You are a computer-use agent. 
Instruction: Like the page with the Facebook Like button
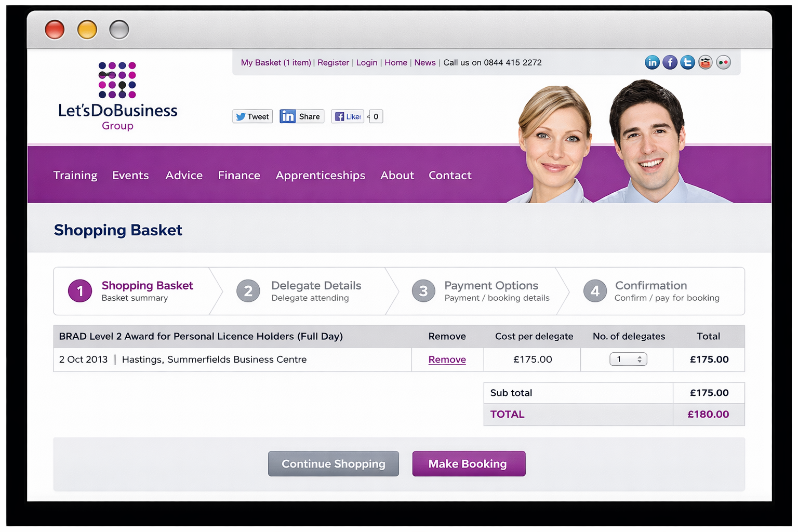(x=347, y=116)
